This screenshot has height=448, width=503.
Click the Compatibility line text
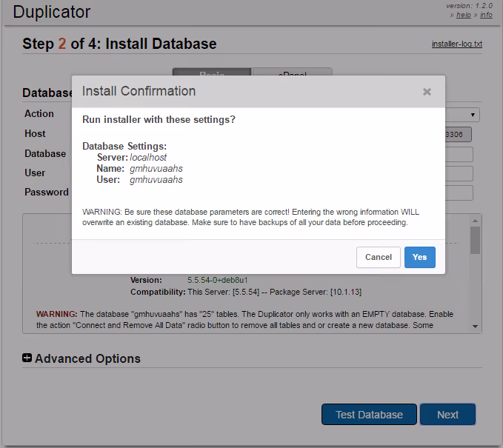(246, 292)
